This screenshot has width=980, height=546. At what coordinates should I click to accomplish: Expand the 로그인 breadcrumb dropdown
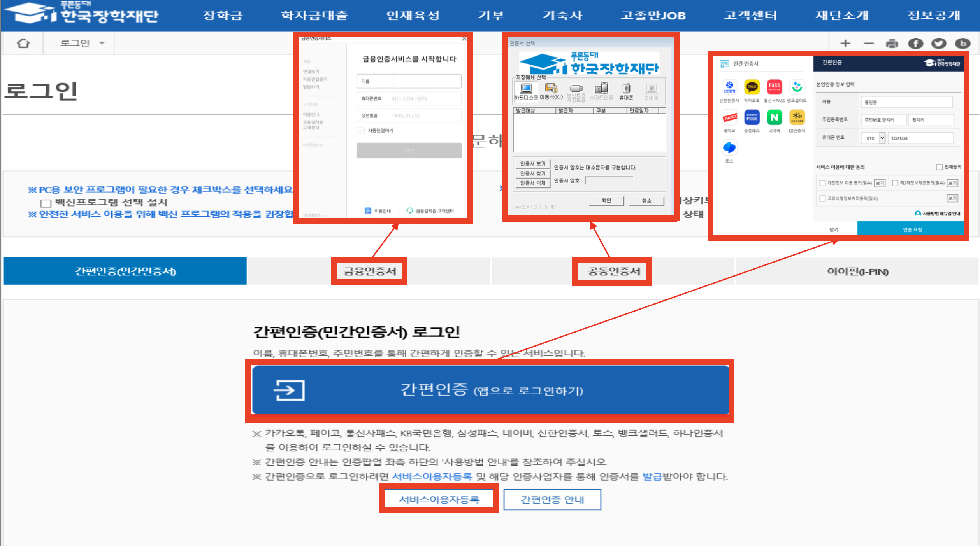point(102,43)
